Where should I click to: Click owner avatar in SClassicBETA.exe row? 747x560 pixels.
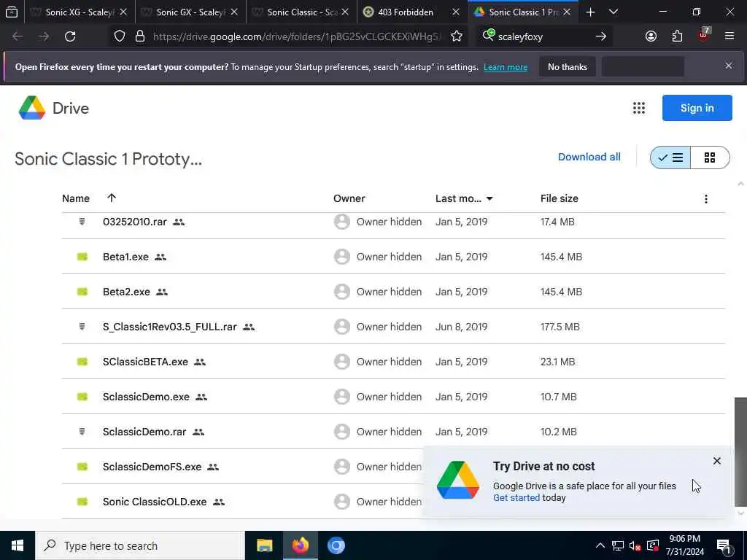pyautogui.click(x=342, y=362)
